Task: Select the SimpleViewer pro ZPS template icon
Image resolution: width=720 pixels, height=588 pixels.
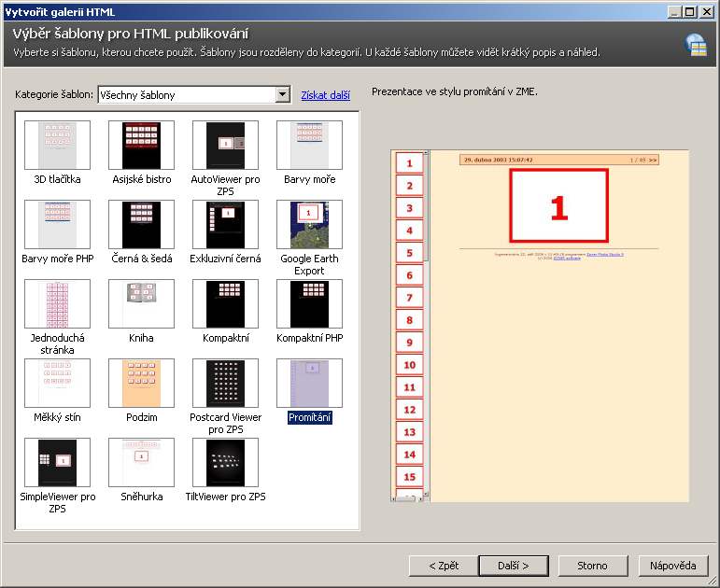Action: coord(57,462)
